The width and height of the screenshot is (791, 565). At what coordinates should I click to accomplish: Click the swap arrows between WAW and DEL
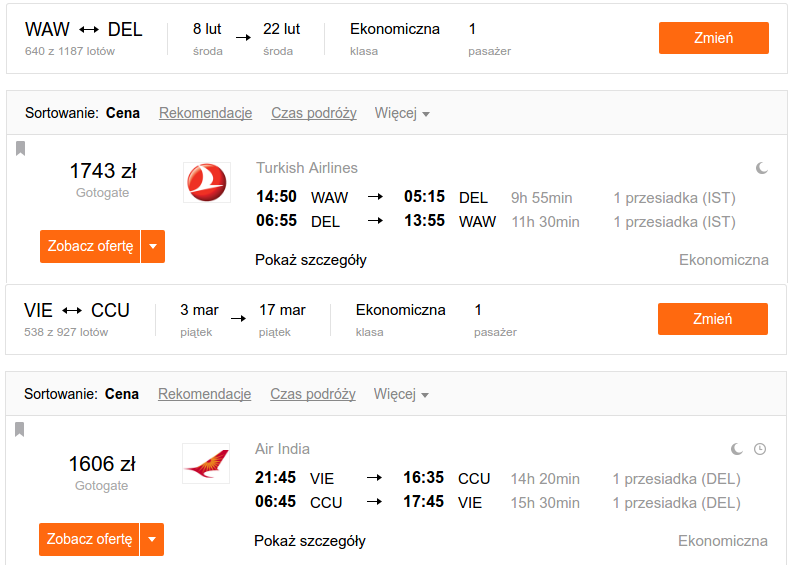[89, 30]
